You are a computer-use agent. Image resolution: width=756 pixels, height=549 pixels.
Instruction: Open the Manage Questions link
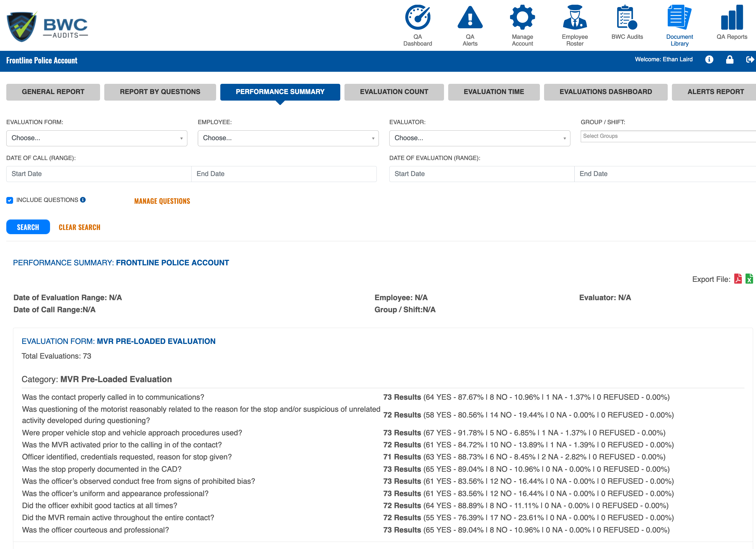click(162, 201)
